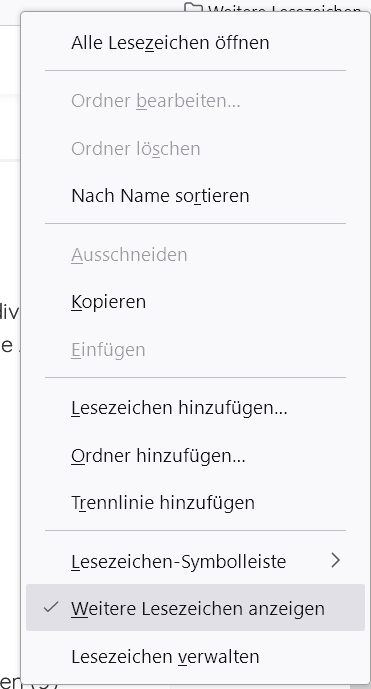Click the Weitere Lesezeichen folder icon in toolbar
Screen dimensions: 371x689
(x=193, y=7)
